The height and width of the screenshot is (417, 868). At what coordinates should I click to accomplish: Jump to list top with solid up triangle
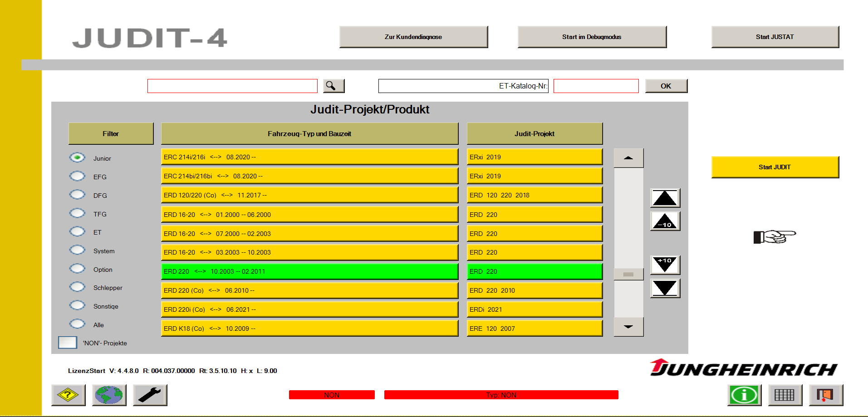click(x=665, y=198)
